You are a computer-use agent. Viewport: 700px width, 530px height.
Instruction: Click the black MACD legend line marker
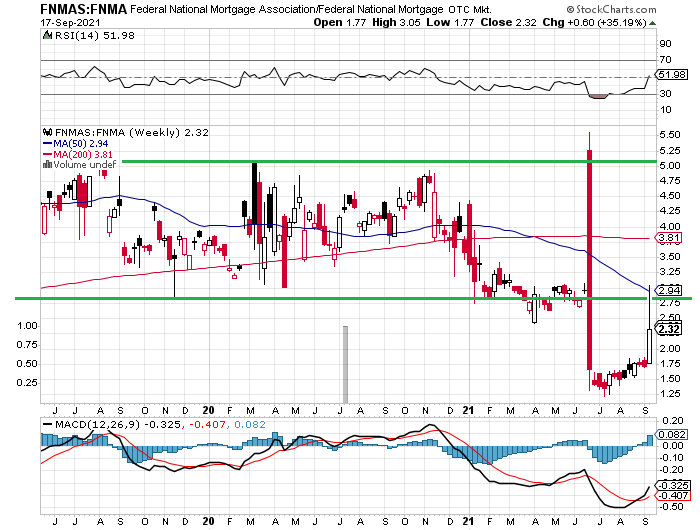(x=47, y=425)
